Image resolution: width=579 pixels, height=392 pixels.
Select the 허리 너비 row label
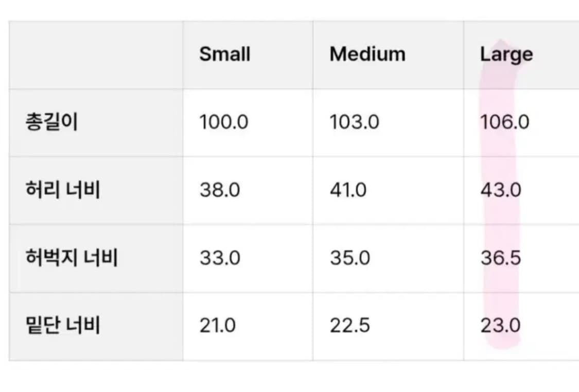coord(62,190)
